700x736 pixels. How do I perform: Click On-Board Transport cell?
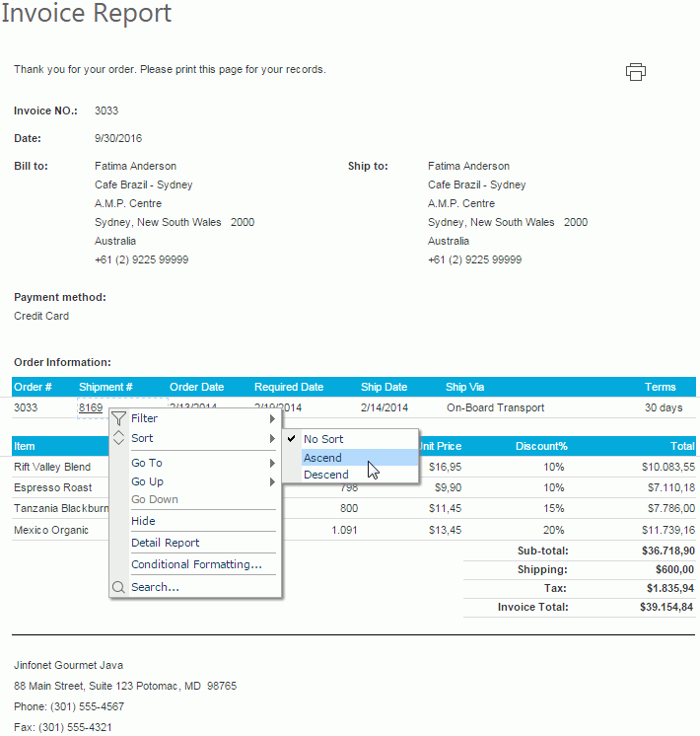pyautogui.click(x=496, y=407)
